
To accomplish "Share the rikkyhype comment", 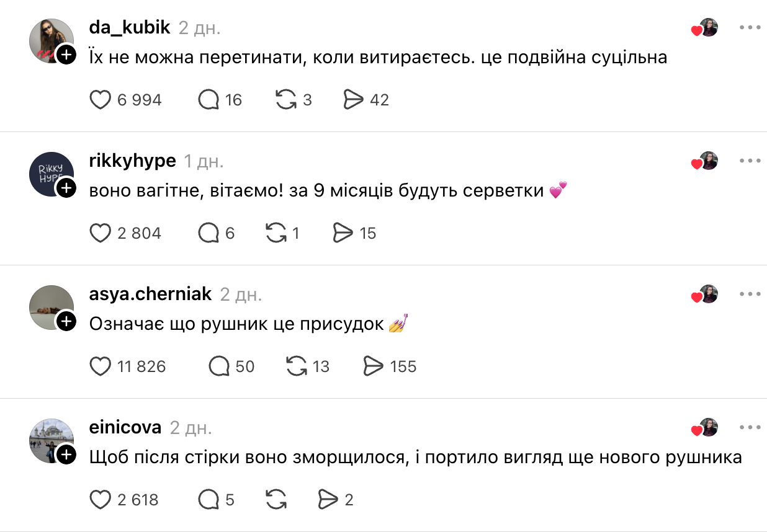I will 343,233.
